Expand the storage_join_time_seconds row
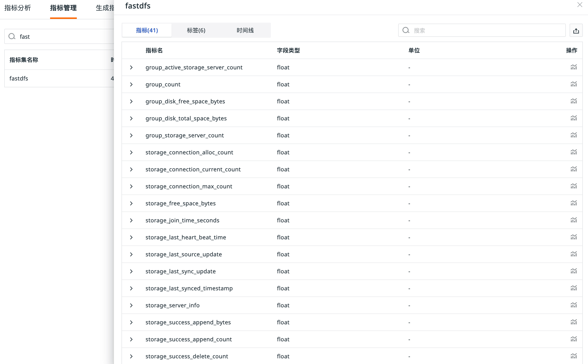Image resolution: width=588 pixels, height=364 pixels. [x=131, y=220]
